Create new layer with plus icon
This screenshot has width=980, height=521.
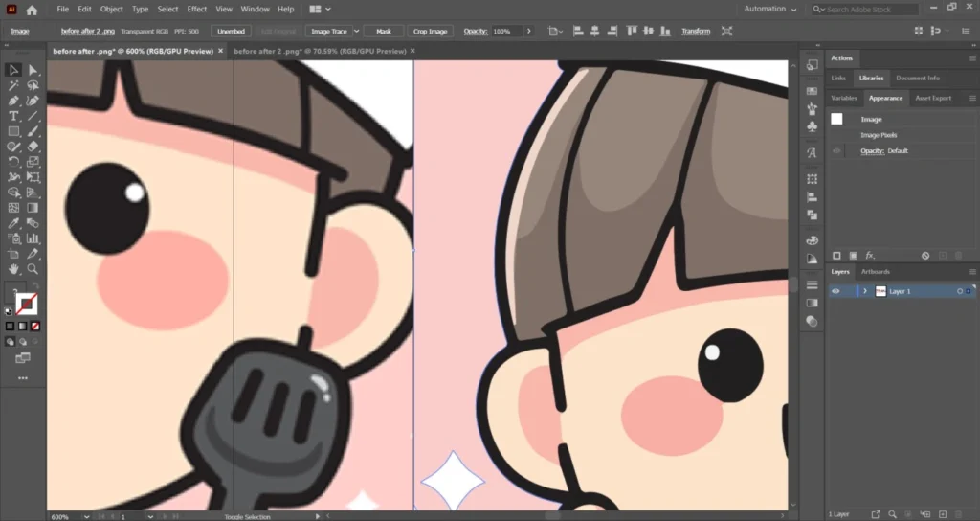(943, 514)
